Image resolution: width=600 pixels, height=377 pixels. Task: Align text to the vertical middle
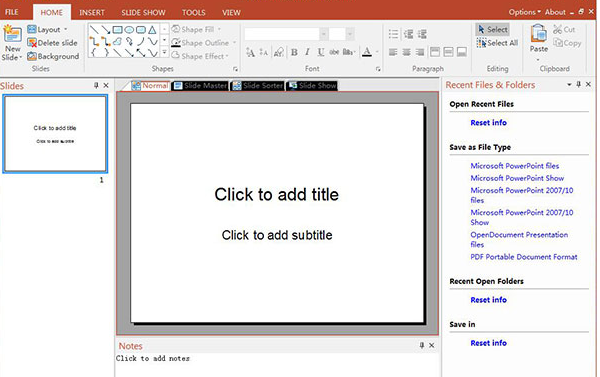448,52
